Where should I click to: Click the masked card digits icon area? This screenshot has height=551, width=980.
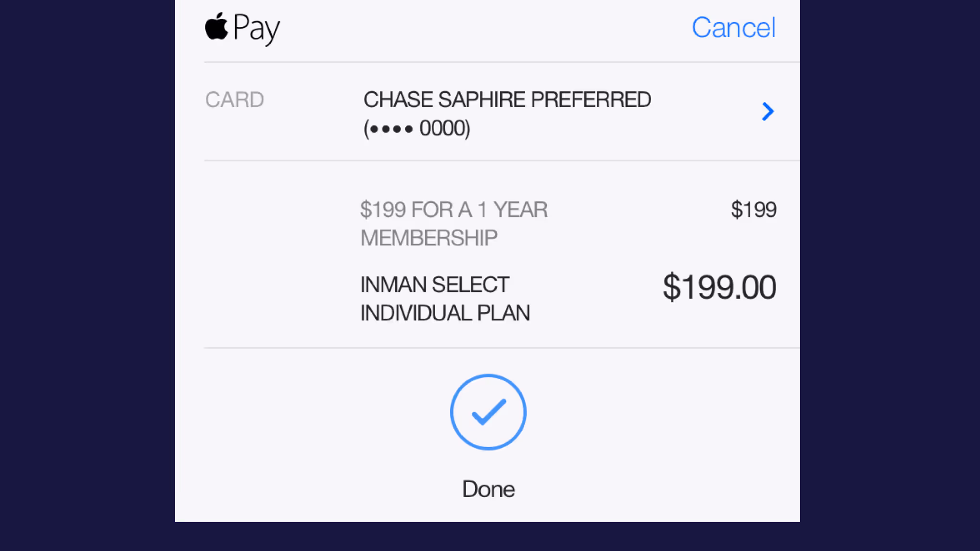tap(416, 128)
